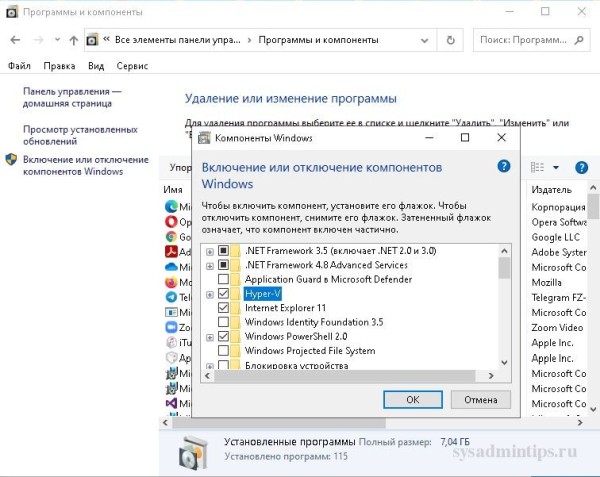Viewport: 600px width, 477px height.
Task: Toggle .NET Framework 4.8 Advanced Services checkbox
Action: (223, 265)
